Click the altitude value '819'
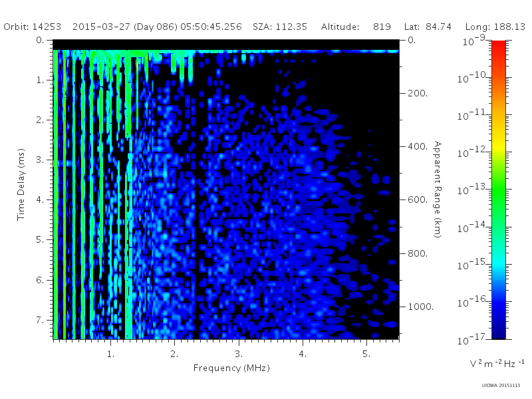The width and height of the screenshot is (532, 399). tap(382, 27)
